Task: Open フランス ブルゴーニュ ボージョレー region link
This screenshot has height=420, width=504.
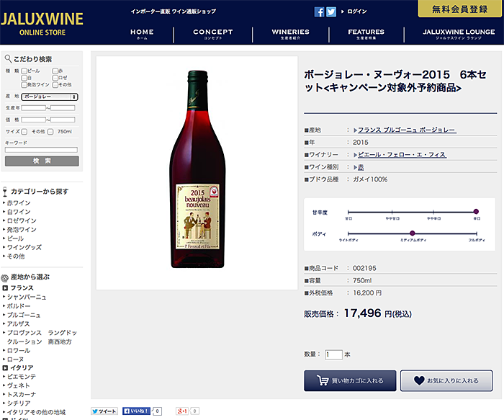Action: coord(407,130)
